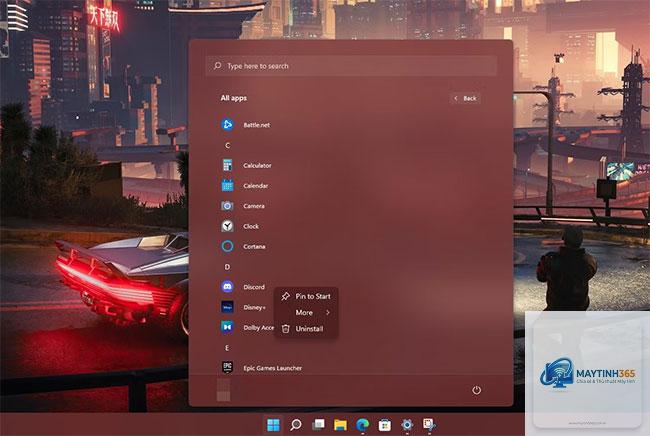Viewport: 650px width, 436px height.
Task: Click the Dolby Access icon
Action: coord(227,327)
